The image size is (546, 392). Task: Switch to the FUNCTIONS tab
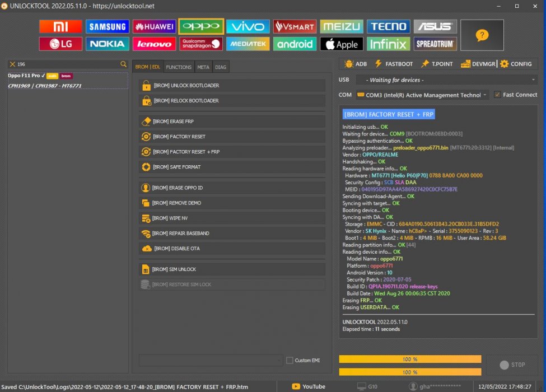tap(179, 67)
